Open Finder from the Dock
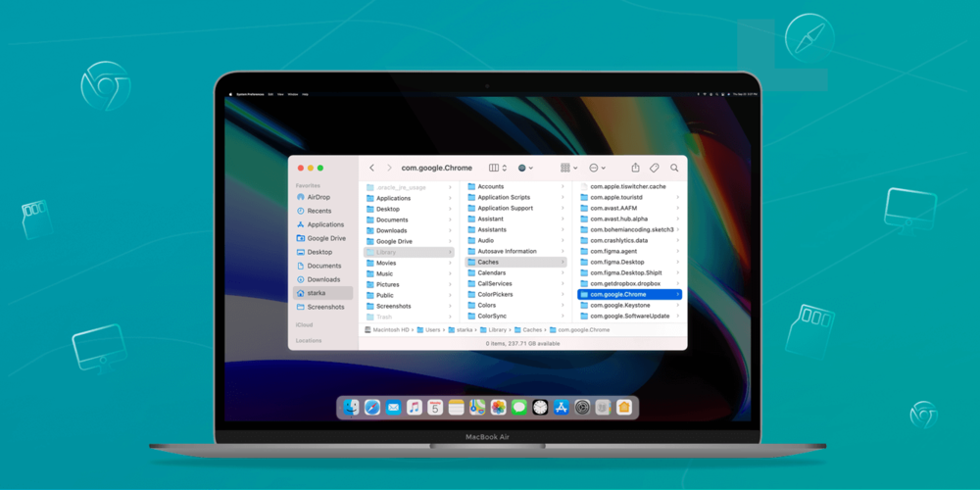Screen dimensions: 980x490 pyautogui.click(x=351, y=408)
